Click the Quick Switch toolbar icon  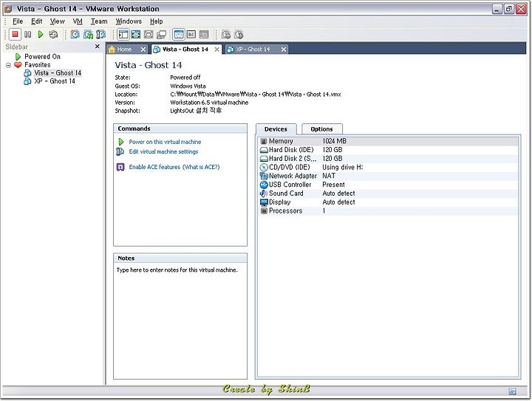click(x=149, y=35)
